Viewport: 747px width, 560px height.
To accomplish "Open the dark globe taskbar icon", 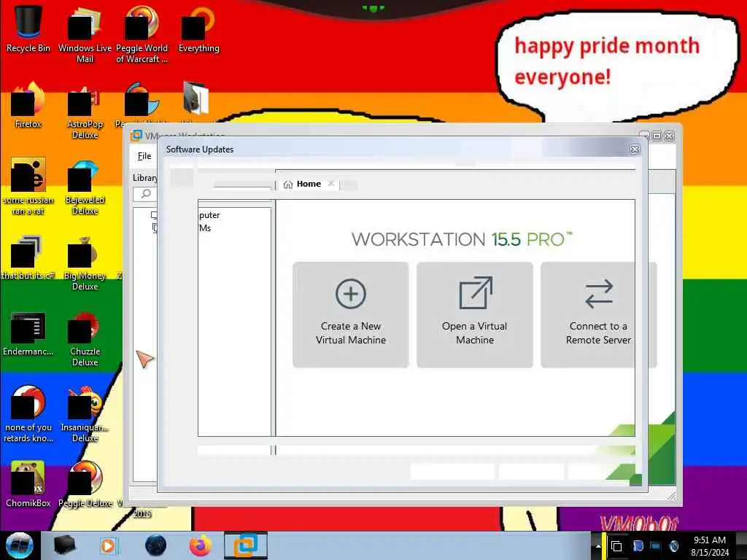I will coord(155,545).
